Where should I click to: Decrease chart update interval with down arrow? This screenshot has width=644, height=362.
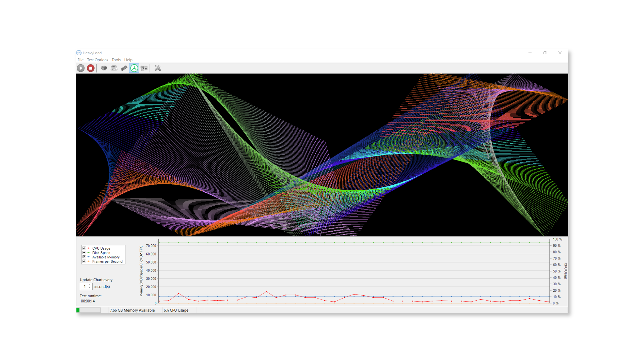(x=90, y=288)
